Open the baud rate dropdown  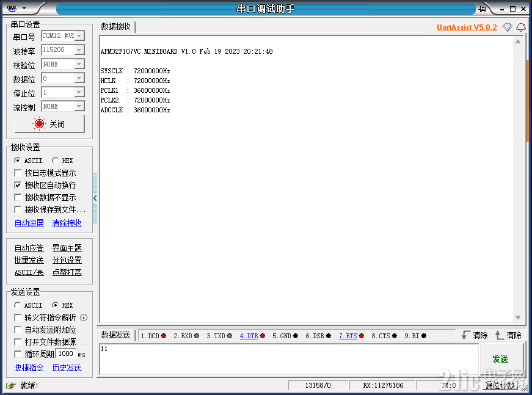click(79, 50)
